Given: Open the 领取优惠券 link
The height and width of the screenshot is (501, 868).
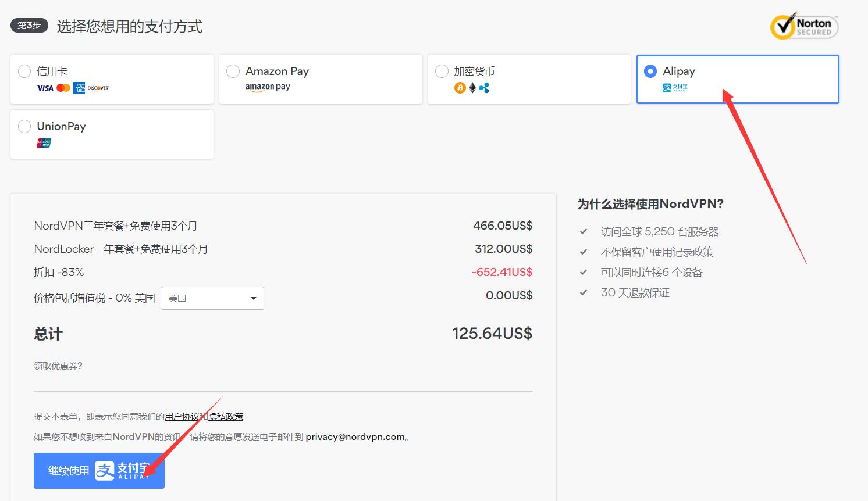Looking at the screenshot, I should [58, 366].
